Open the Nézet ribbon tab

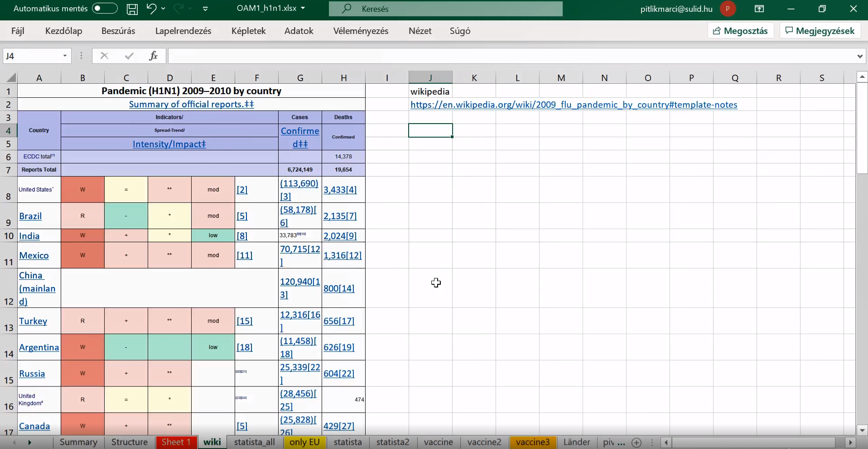click(420, 31)
